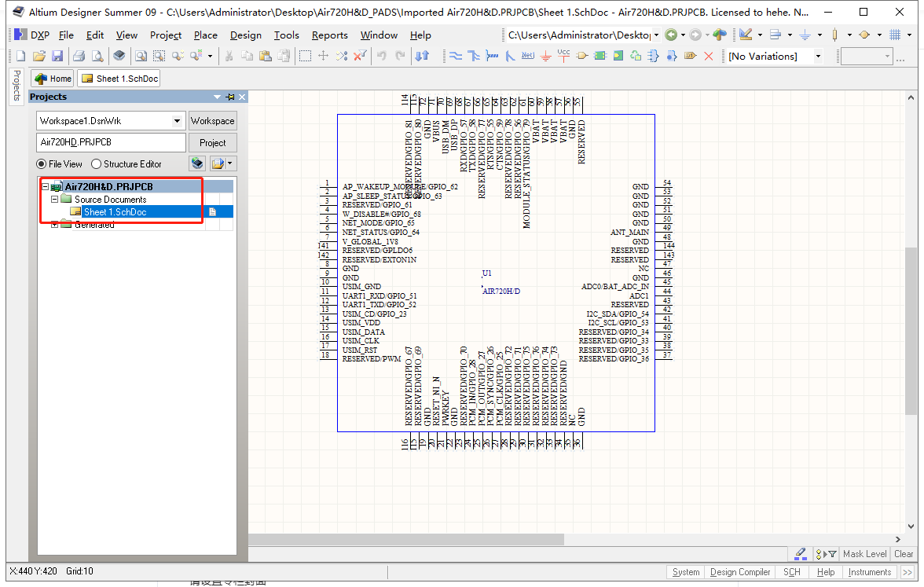Click the red No ERC cross icon
Image resolution: width=924 pixels, height=587 pixels.
(709, 56)
